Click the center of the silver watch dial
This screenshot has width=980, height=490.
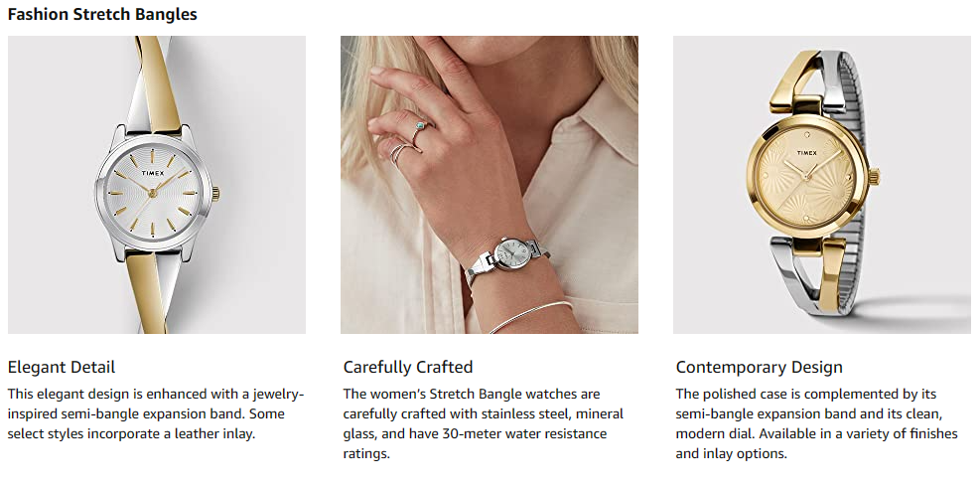[x=154, y=192]
